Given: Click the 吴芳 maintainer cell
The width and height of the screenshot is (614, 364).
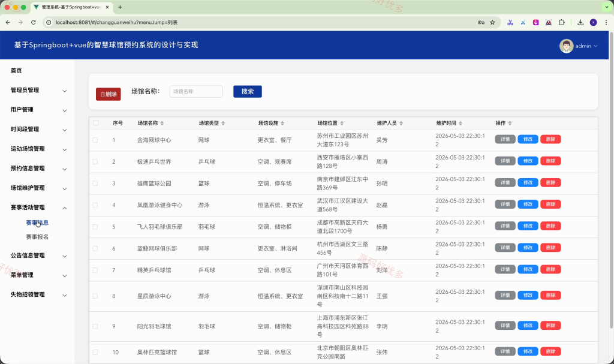Looking at the screenshot, I should (382, 140).
